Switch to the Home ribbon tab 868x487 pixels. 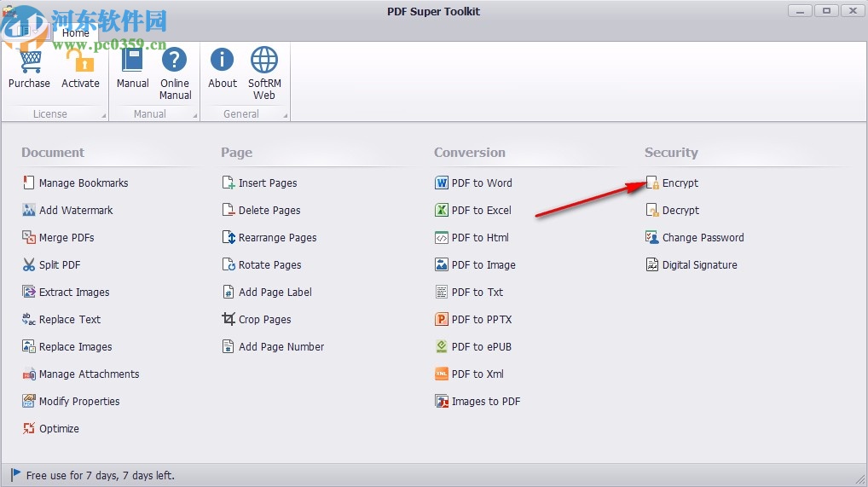click(75, 32)
